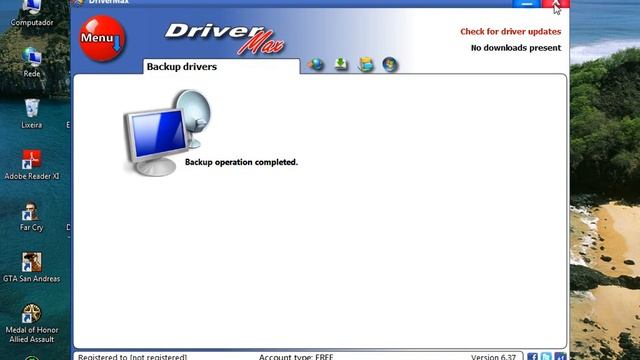
Task: Click the green download arrow icon
Action: (x=341, y=64)
